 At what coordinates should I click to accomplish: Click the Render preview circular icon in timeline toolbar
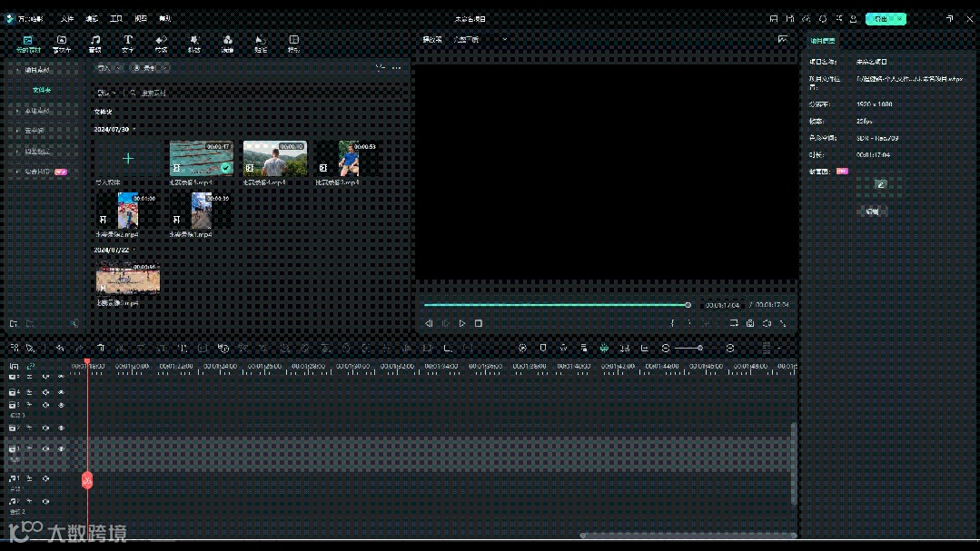click(522, 348)
